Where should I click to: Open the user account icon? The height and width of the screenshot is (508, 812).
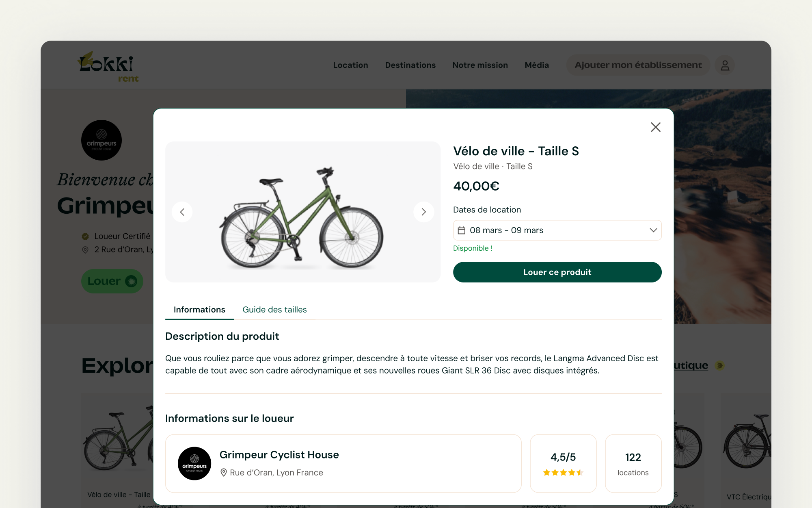(725, 65)
